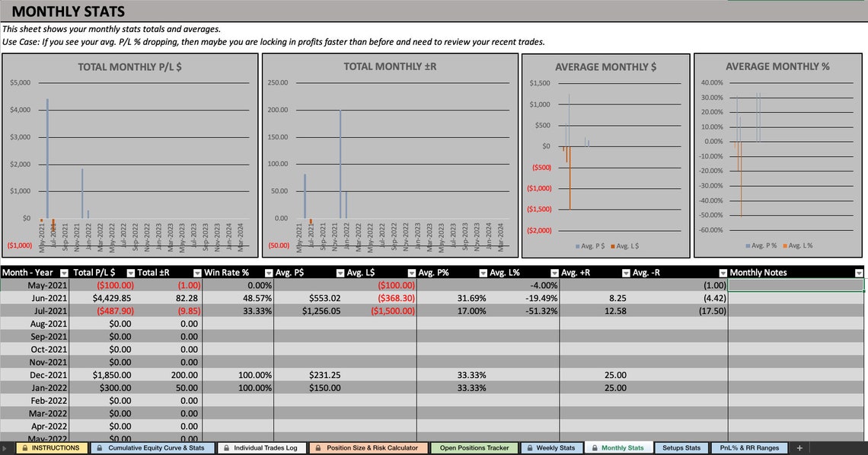
Task: Click the plus icon to add a new sheet
Action: click(x=800, y=447)
